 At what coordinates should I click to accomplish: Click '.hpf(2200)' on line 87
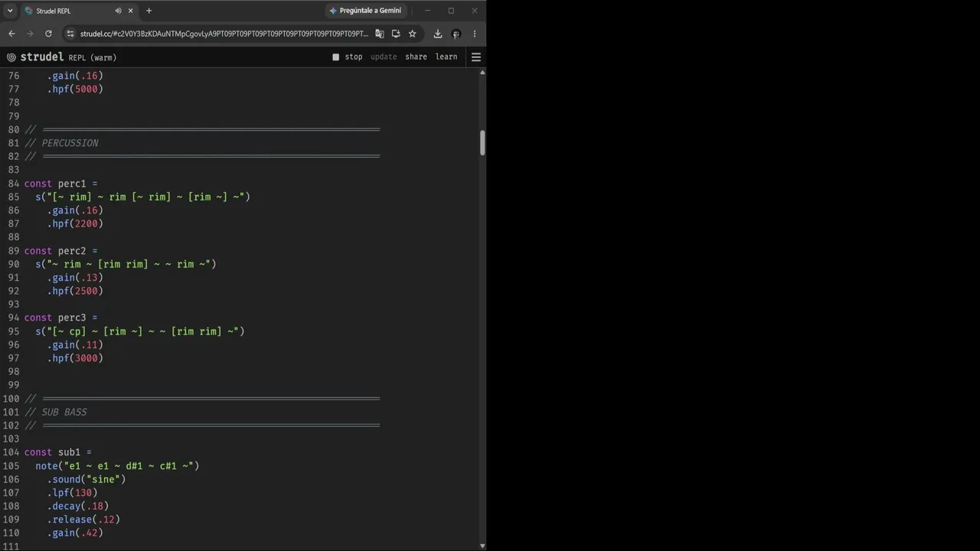coord(75,223)
